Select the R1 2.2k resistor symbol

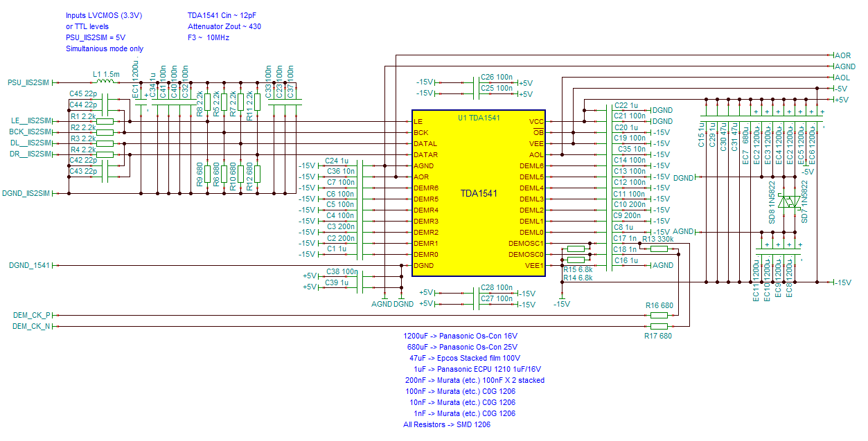[x=105, y=121]
